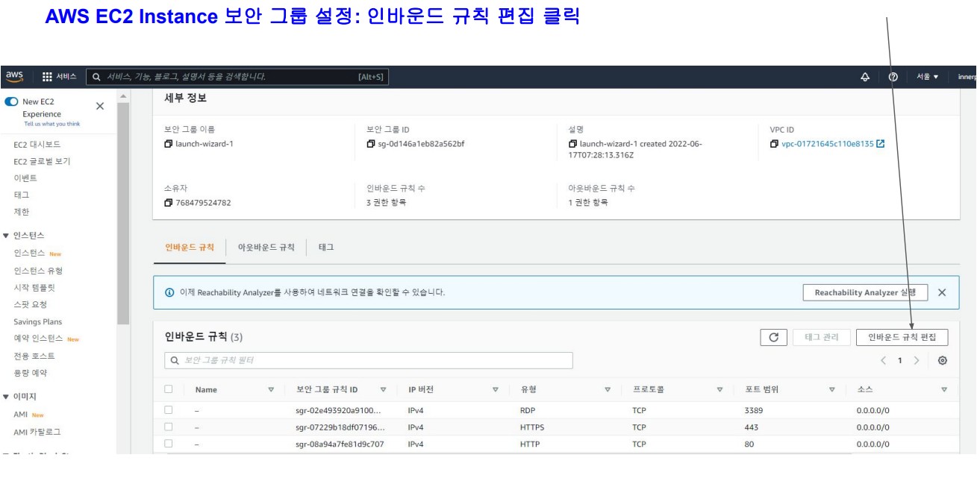Open inbound rules table settings gear

pos(943,360)
